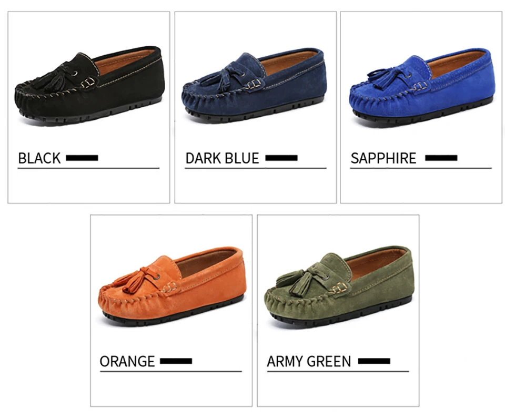
Task: Click the bar beside SAPPHIRE
Action: click(441, 158)
